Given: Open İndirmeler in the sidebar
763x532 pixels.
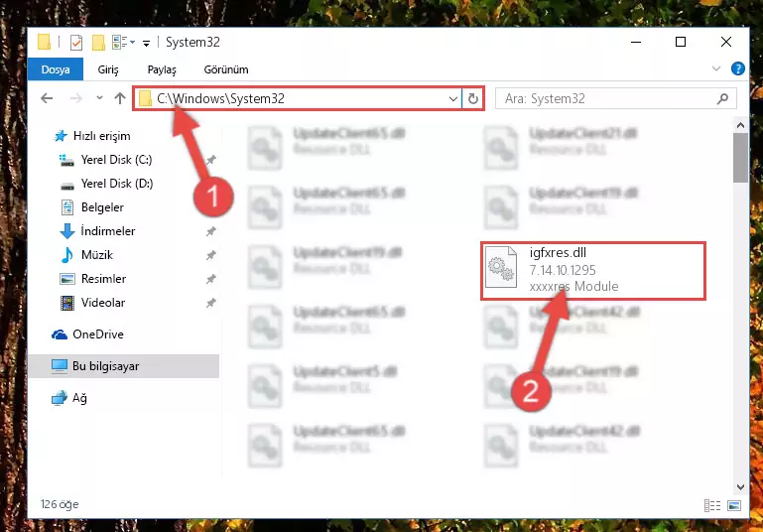Looking at the screenshot, I should [108, 231].
